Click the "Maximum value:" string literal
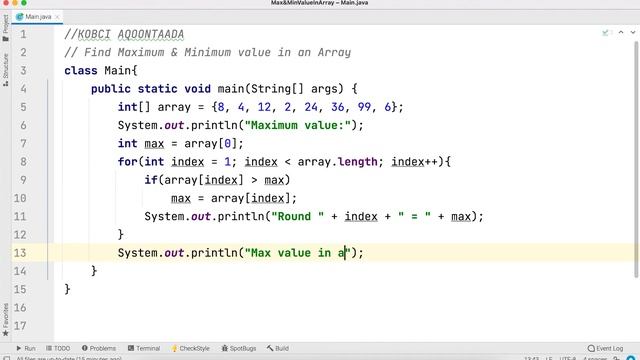 (298, 125)
